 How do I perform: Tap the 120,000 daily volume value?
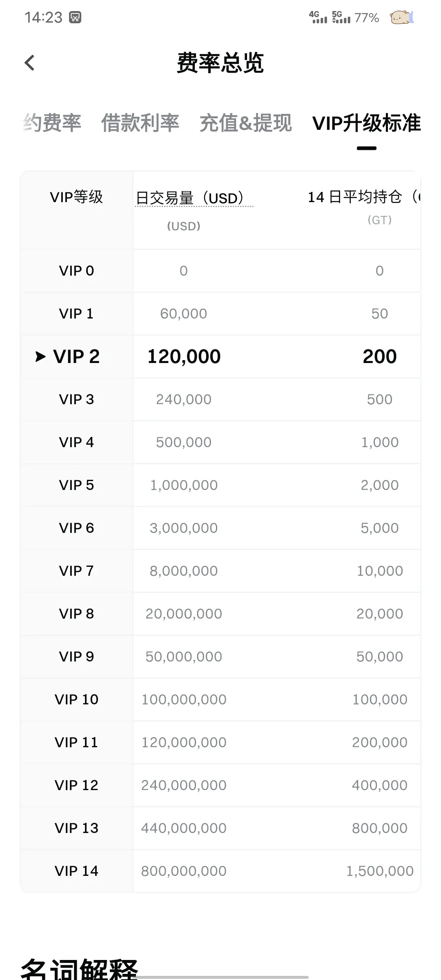(x=184, y=356)
